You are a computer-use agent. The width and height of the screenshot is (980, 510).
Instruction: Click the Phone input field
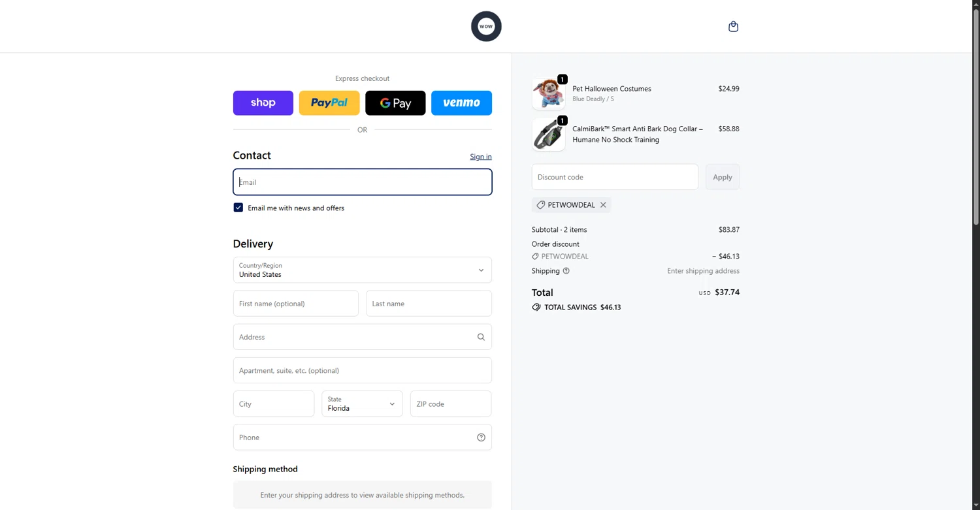363,438
